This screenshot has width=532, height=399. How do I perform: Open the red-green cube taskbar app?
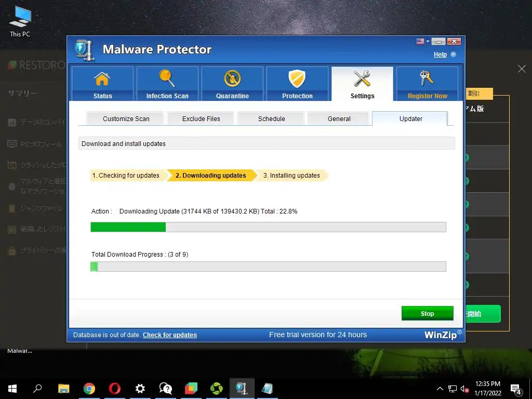pos(191,389)
